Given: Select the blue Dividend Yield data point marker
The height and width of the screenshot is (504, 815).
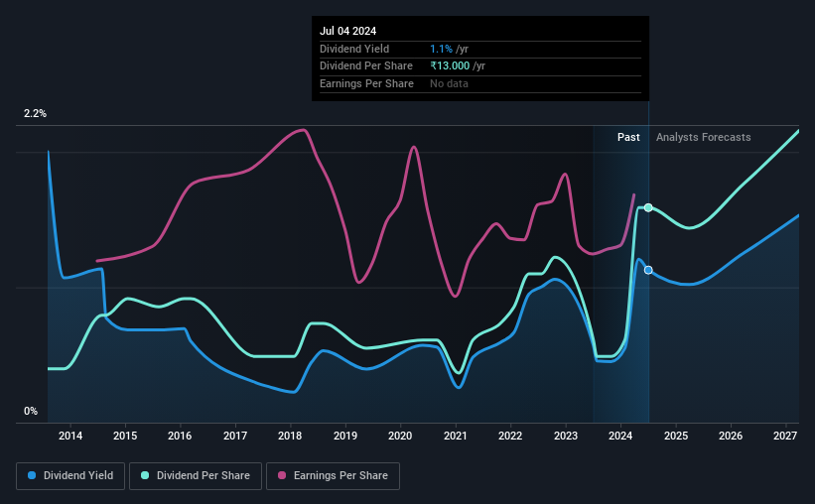Looking at the screenshot, I should 648,270.
